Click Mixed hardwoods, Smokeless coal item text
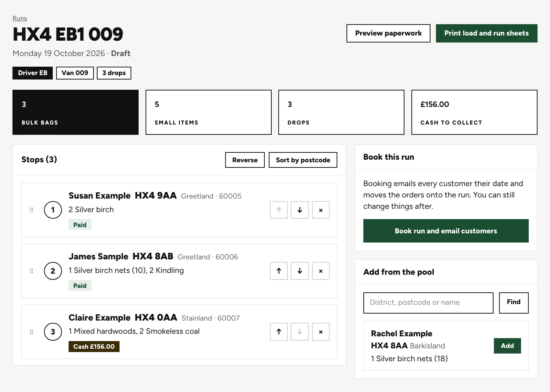This screenshot has height=392, width=550. tap(134, 331)
